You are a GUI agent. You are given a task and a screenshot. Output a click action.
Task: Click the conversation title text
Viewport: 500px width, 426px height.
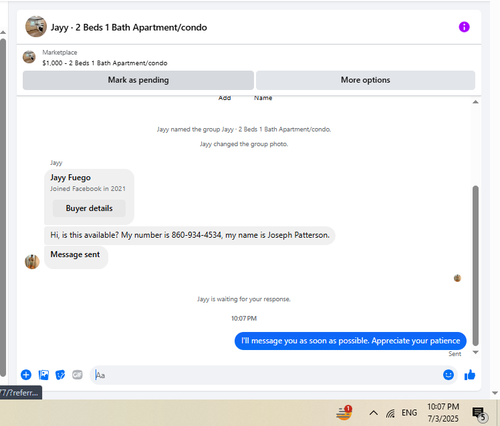pyautogui.click(x=129, y=27)
